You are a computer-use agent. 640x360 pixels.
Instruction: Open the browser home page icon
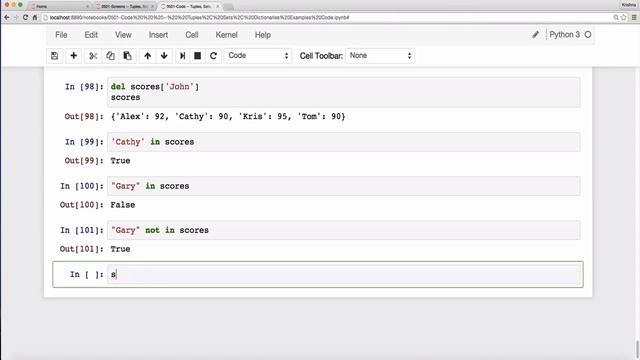click(35, 17)
